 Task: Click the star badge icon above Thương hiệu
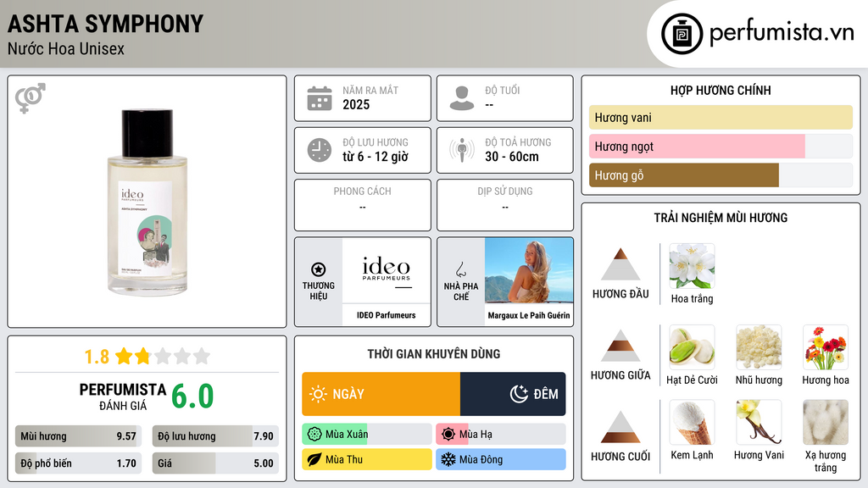(x=319, y=269)
